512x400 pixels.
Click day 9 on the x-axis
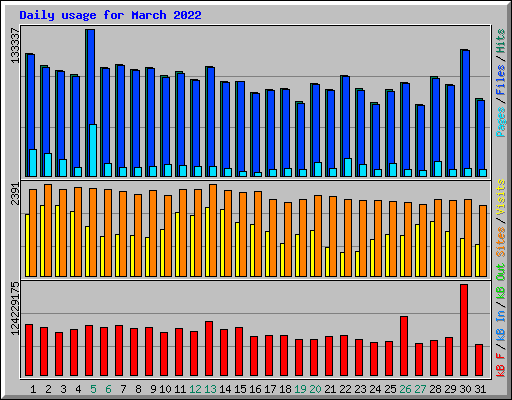pos(153,389)
